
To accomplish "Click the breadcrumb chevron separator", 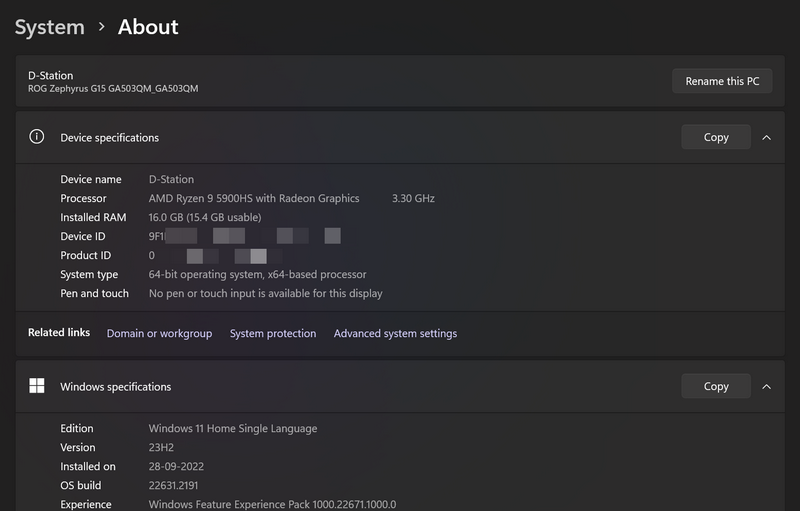I will pyautogui.click(x=101, y=27).
